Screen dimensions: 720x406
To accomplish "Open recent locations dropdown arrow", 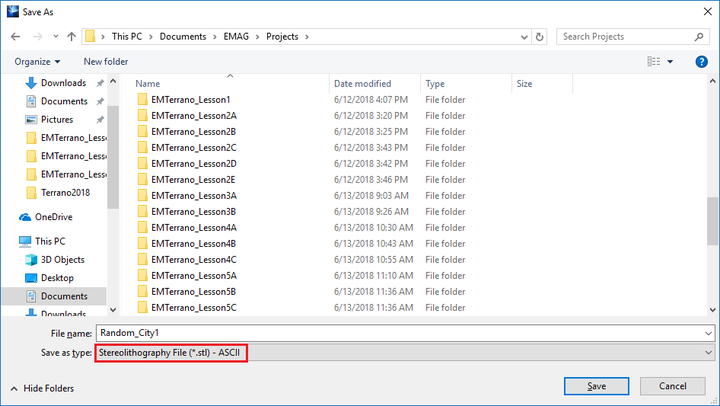I will tap(56, 37).
